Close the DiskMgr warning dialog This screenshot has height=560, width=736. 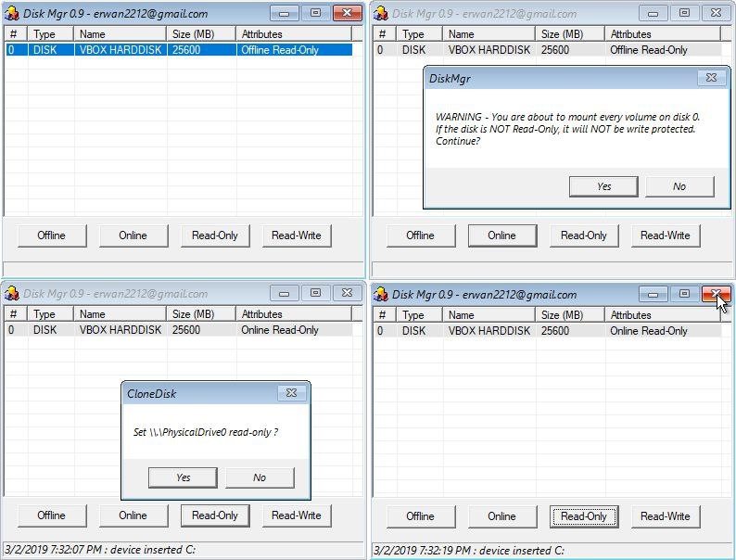tap(712, 78)
